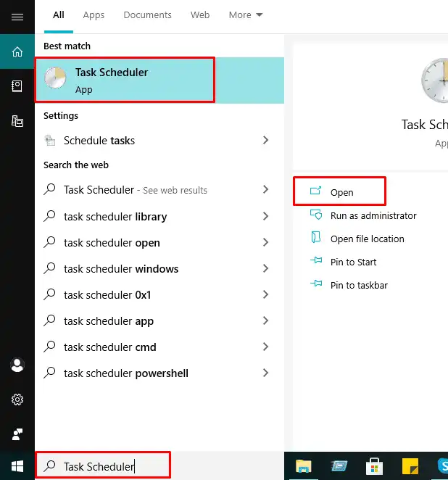
Task: Expand the Schedule tasks result arrow
Action: click(266, 141)
